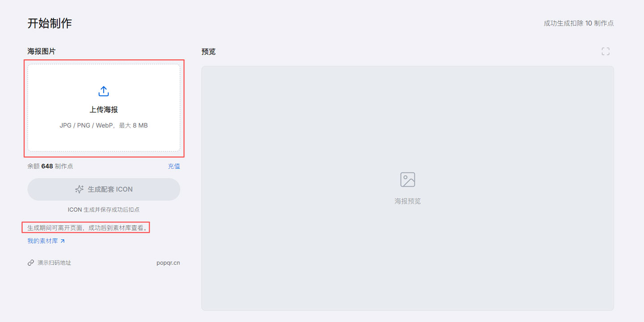644x322 pixels.
Task: Click the popqr.cn address text
Action: (x=168, y=263)
